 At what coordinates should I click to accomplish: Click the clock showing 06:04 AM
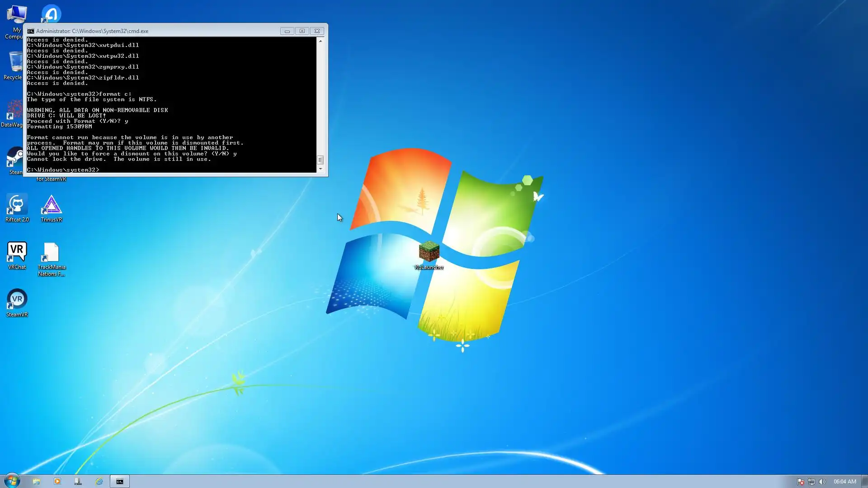click(x=844, y=482)
